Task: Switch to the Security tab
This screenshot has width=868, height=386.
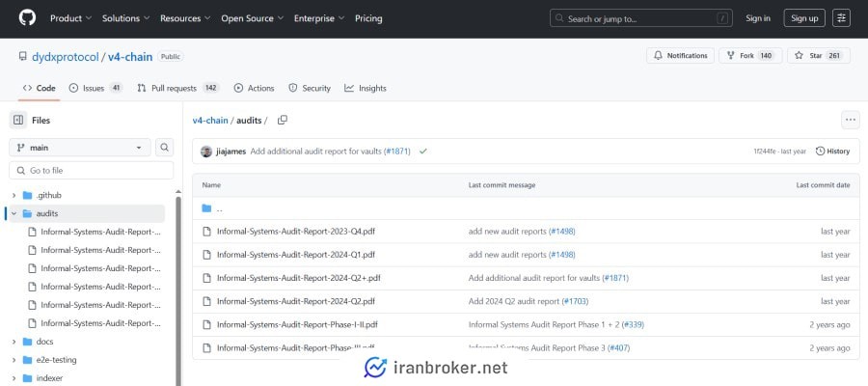Action: click(x=310, y=88)
